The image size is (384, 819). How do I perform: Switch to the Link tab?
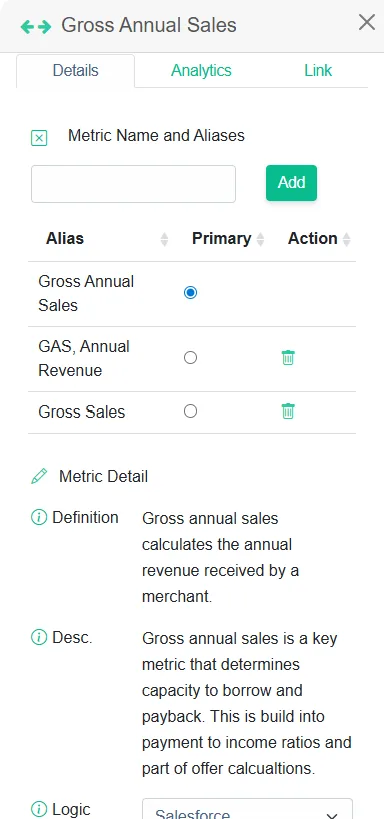click(318, 71)
